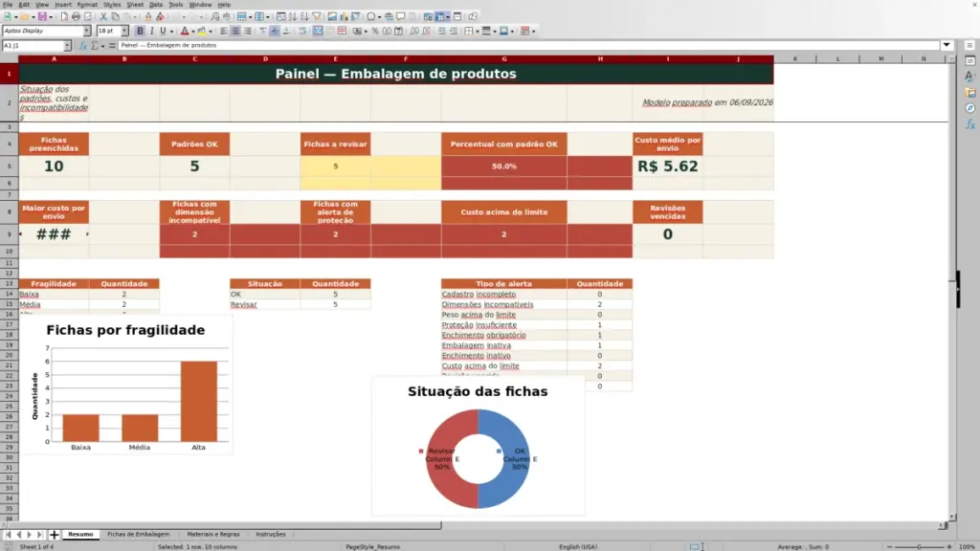Apply the highlighting background color swatch

(201, 32)
